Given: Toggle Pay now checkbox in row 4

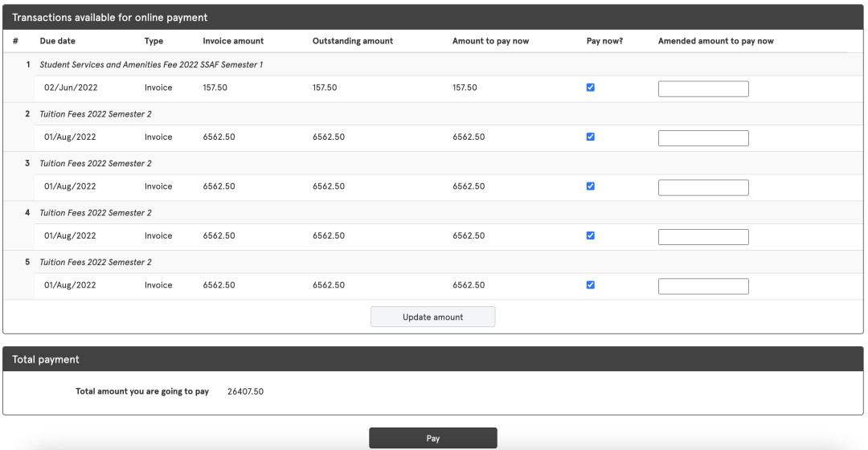Looking at the screenshot, I should pyautogui.click(x=591, y=235).
